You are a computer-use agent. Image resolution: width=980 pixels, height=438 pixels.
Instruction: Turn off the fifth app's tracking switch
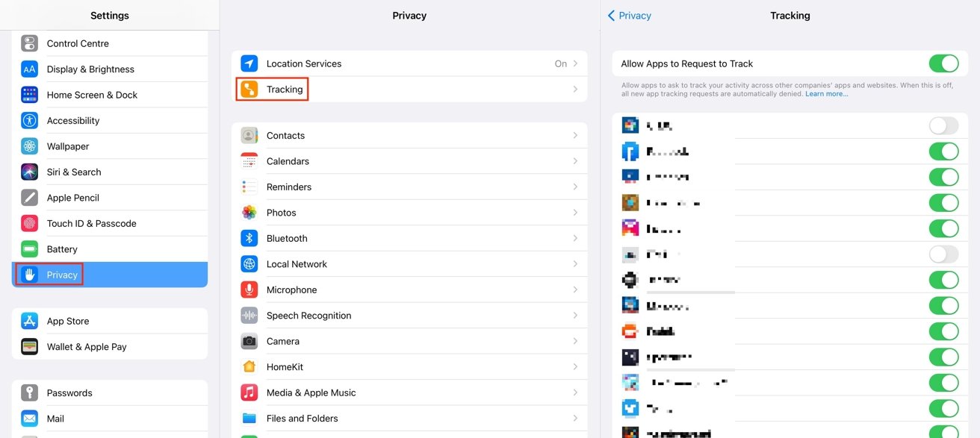click(x=943, y=228)
